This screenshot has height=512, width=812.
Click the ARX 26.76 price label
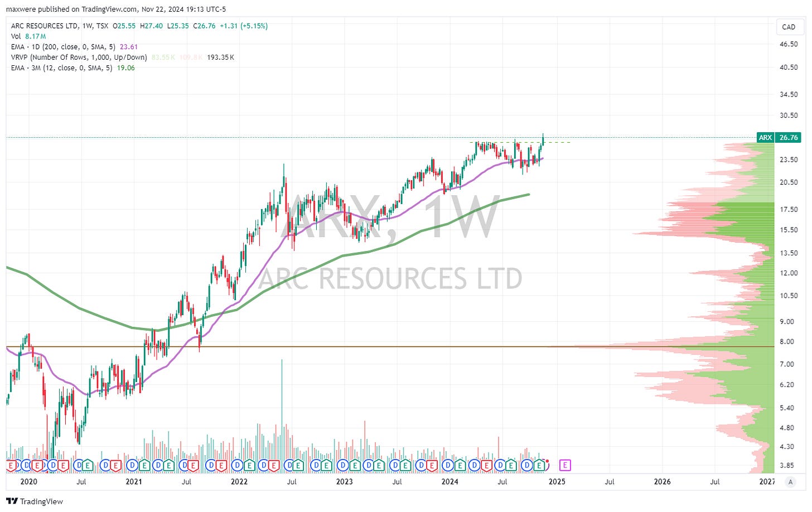[779, 137]
